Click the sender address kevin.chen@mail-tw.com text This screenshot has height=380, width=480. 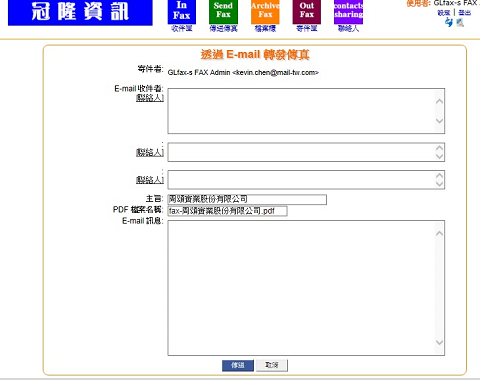(x=277, y=72)
